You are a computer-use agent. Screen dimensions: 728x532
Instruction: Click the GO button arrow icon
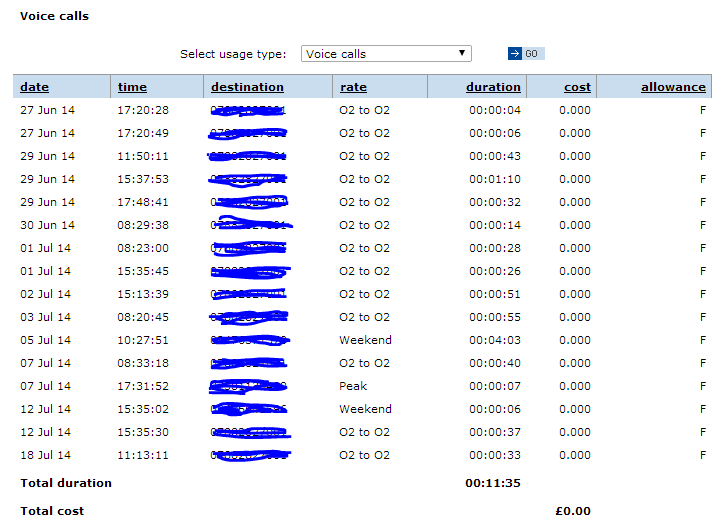515,54
